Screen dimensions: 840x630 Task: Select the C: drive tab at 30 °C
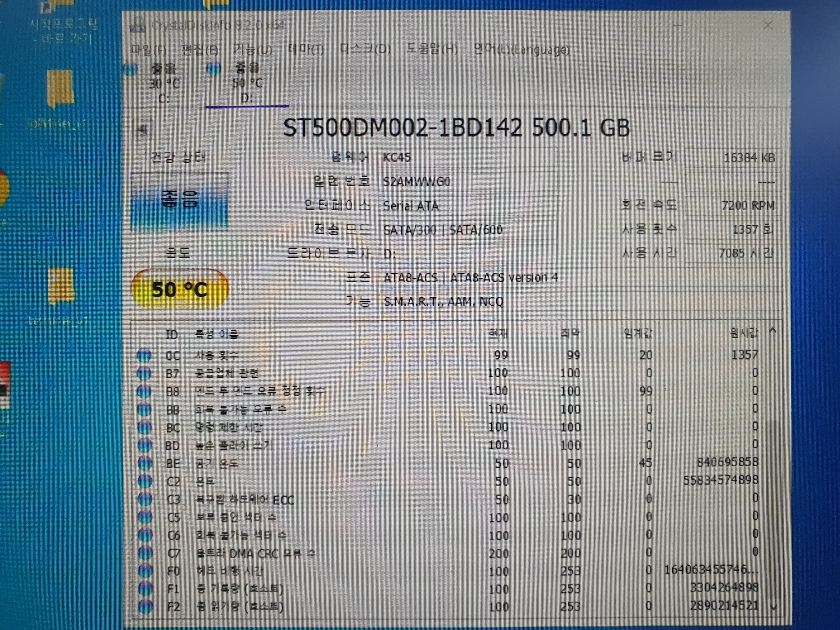163,84
